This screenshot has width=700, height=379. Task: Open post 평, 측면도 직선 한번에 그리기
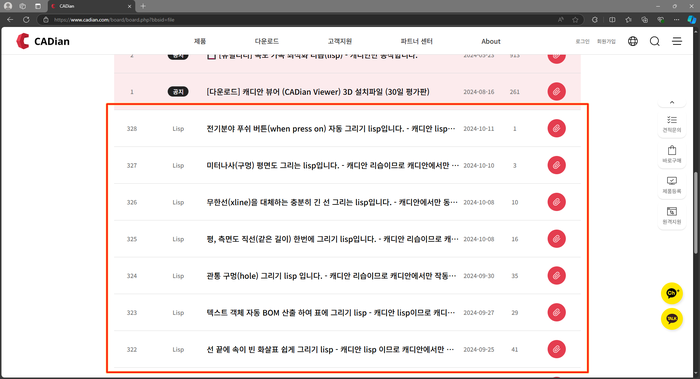point(333,239)
